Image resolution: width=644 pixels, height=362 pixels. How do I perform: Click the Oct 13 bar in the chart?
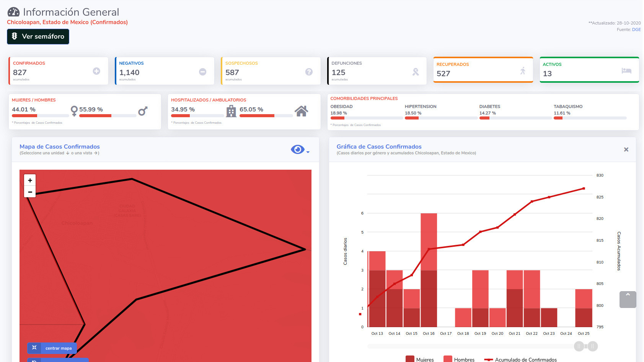[377, 289]
